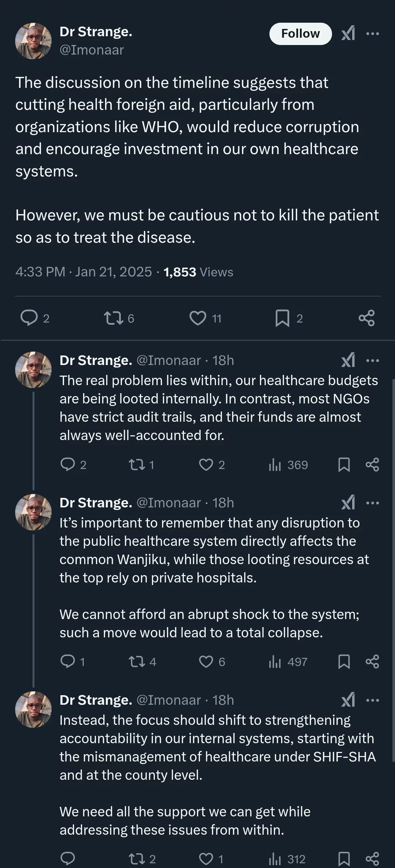395x868 pixels.
Task: Follow the Dr Strange account
Action: (x=301, y=34)
